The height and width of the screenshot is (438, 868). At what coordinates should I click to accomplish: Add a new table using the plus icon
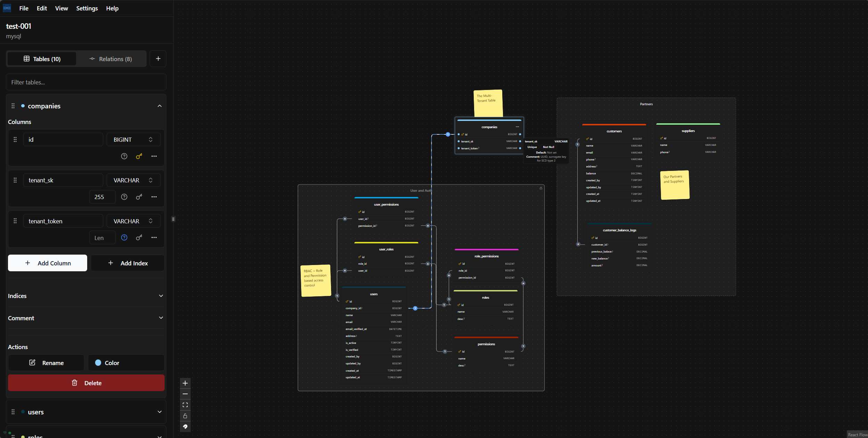[x=158, y=59]
